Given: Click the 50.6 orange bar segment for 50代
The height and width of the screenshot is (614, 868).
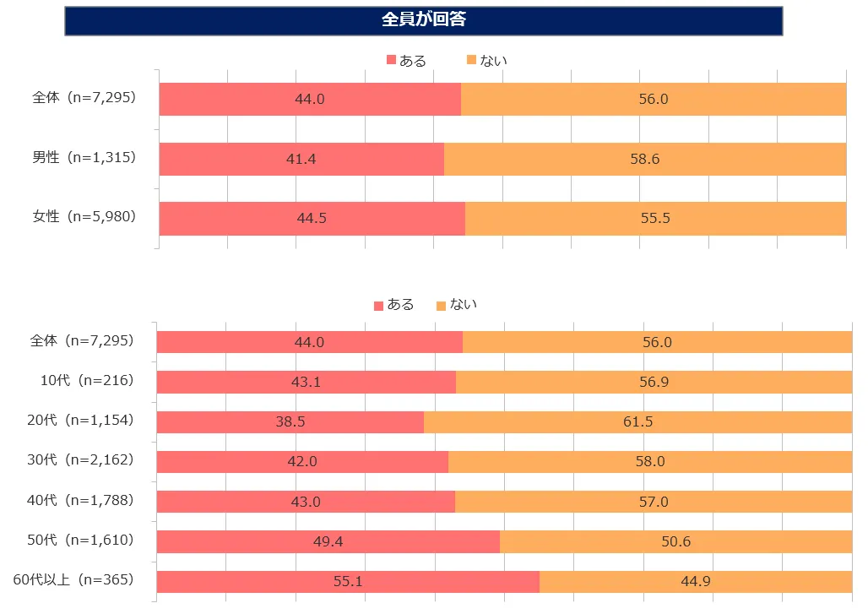Looking at the screenshot, I should [x=675, y=541].
